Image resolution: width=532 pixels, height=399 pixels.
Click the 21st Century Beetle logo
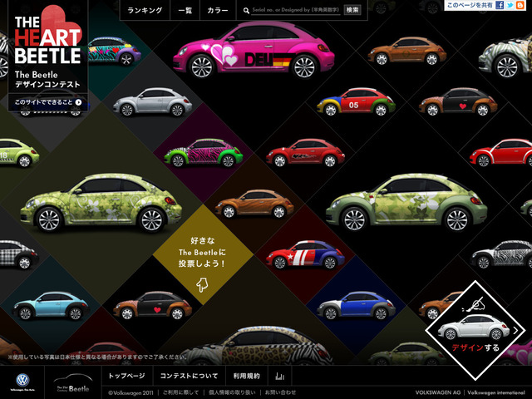coord(73,383)
